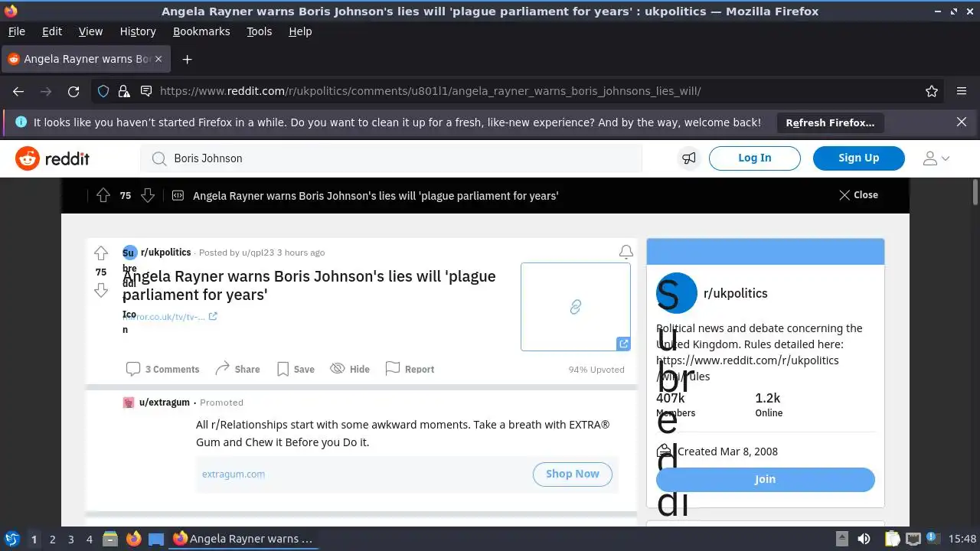980x551 pixels.
Task: Click the Firefox window taskbar entry
Action: (x=243, y=539)
